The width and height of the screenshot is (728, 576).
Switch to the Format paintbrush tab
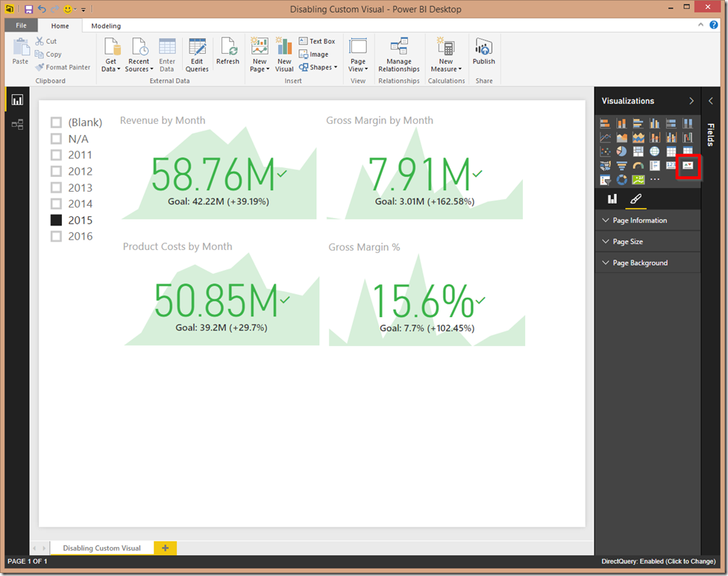click(636, 198)
